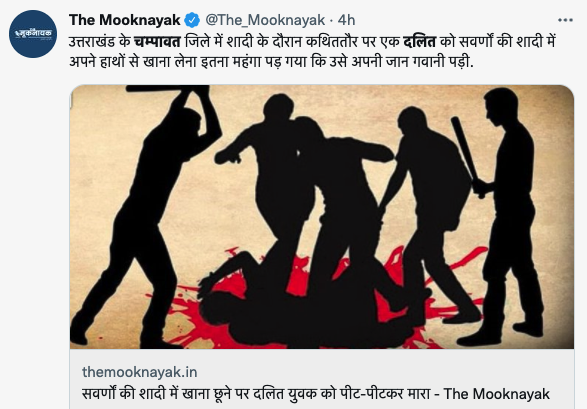Image resolution: width=587 pixels, height=409 pixels.
Task: Click the 4h timestamp of the tweet
Action: [346, 20]
